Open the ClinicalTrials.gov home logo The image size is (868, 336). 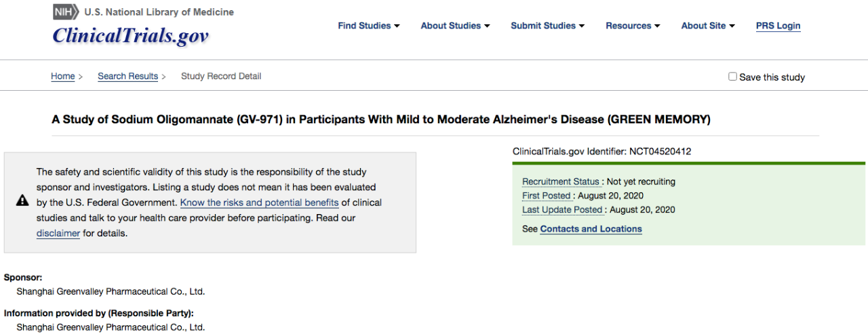click(131, 36)
